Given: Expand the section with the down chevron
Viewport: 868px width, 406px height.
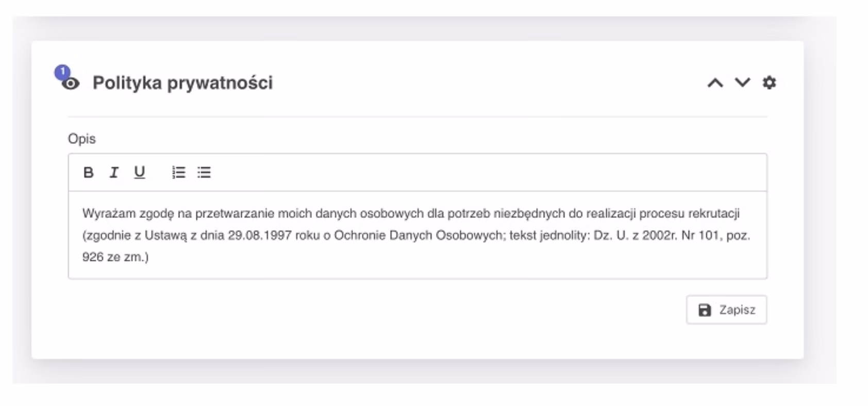Looking at the screenshot, I should (742, 83).
